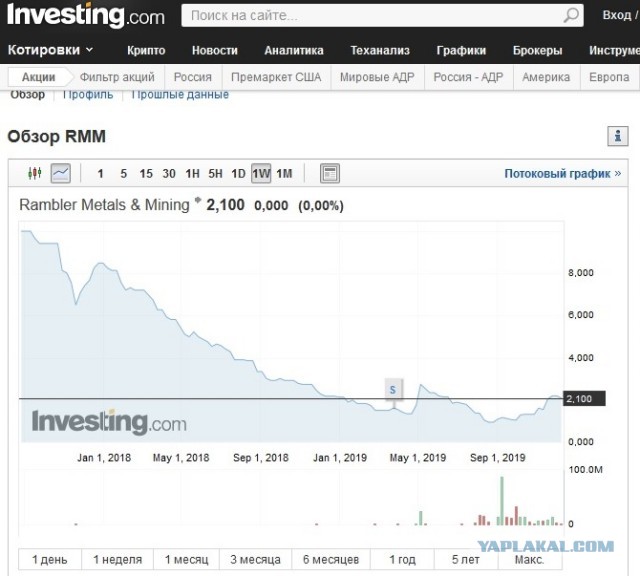640x576 pixels.
Task: Set chart interval to 1D
Action: (238, 174)
